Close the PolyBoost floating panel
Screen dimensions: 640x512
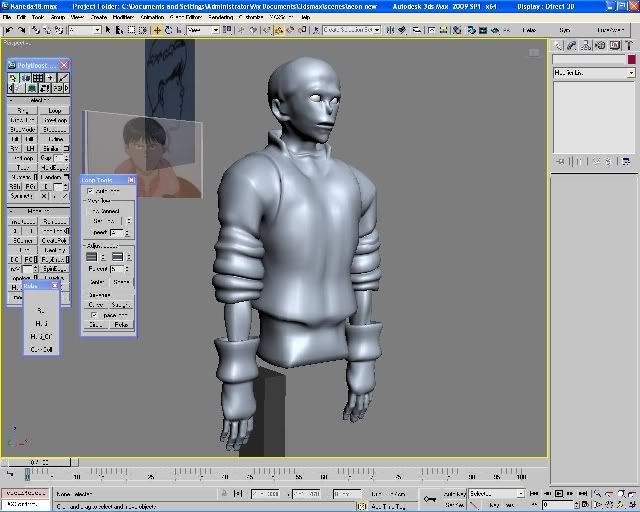(x=65, y=66)
